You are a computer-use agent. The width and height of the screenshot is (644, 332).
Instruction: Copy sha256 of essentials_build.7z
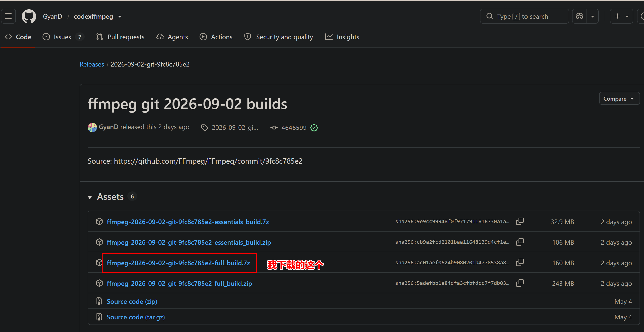click(520, 221)
